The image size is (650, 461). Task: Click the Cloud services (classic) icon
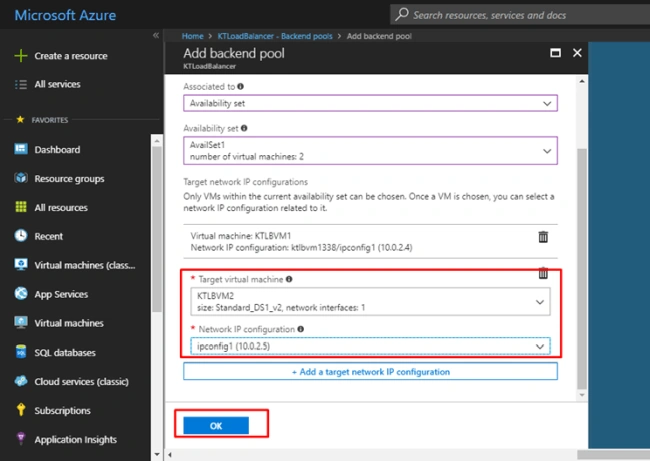tap(21, 381)
